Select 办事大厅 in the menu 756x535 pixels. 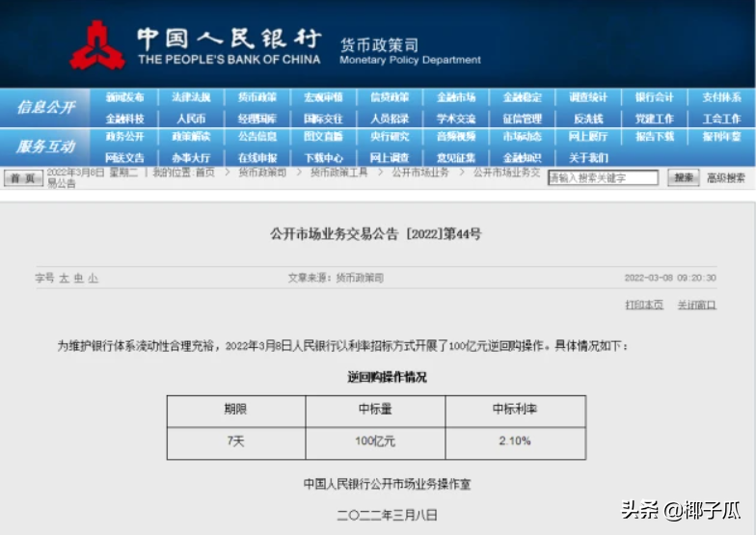(191, 158)
